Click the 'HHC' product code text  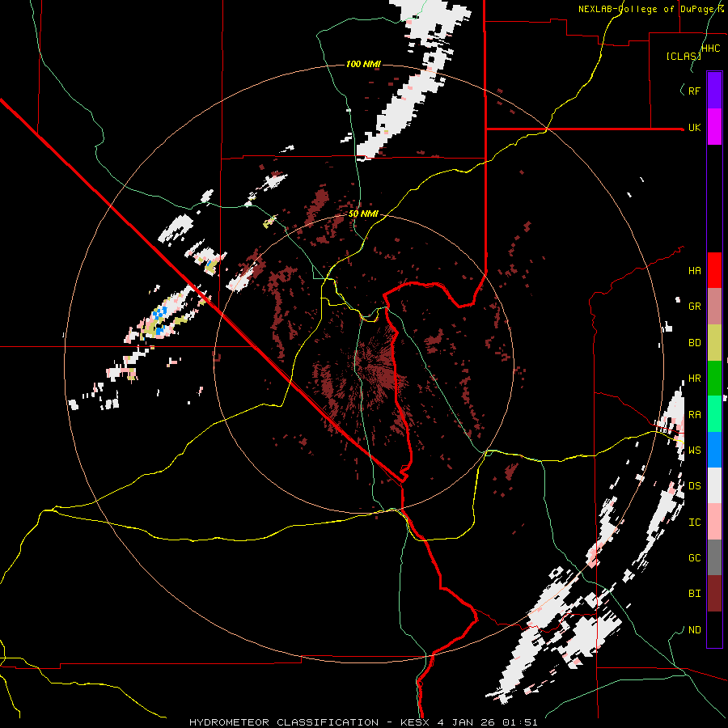pyautogui.click(x=710, y=49)
